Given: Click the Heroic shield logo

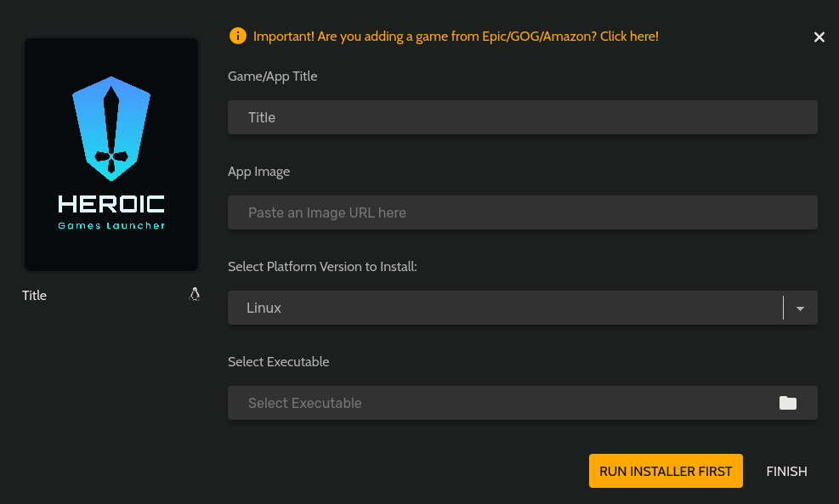Looking at the screenshot, I should click(111, 128).
